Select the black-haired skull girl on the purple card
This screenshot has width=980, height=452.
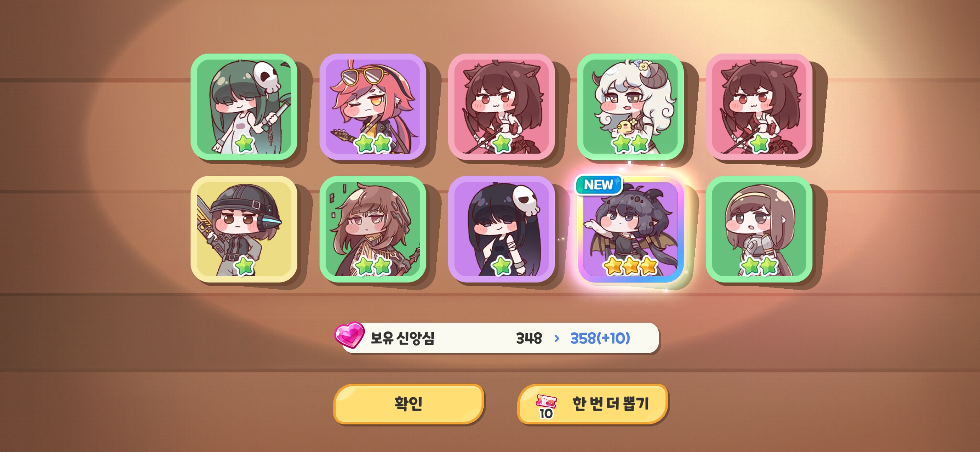[501, 229]
